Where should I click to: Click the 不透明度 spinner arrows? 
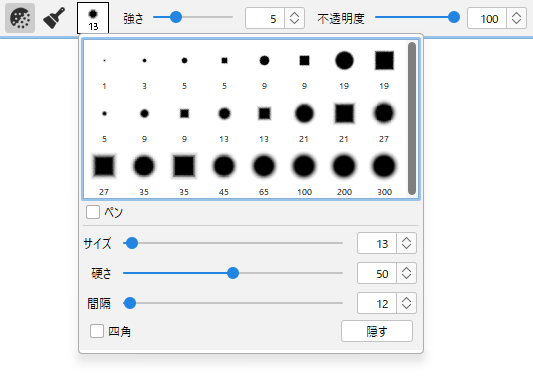[517, 18]
